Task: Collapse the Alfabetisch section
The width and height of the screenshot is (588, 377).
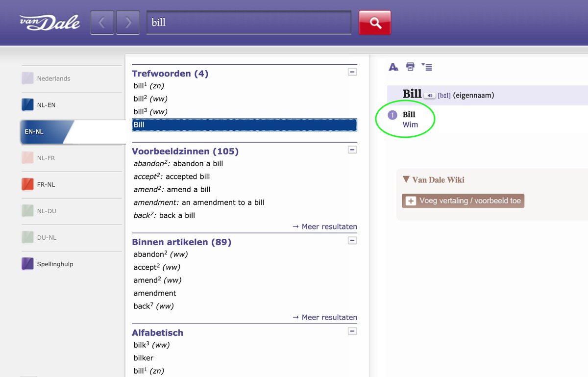Action: (x=352, y=331)
